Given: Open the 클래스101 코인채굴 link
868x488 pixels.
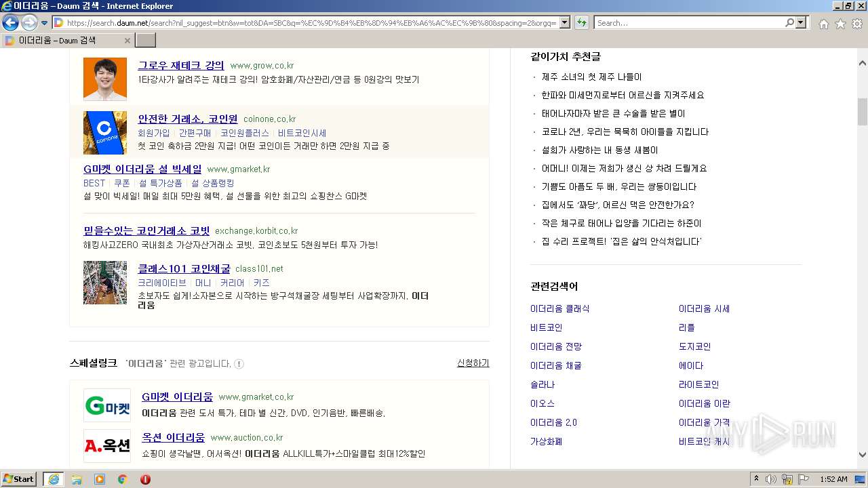Looking at the screenshot, I should (184, 268).
